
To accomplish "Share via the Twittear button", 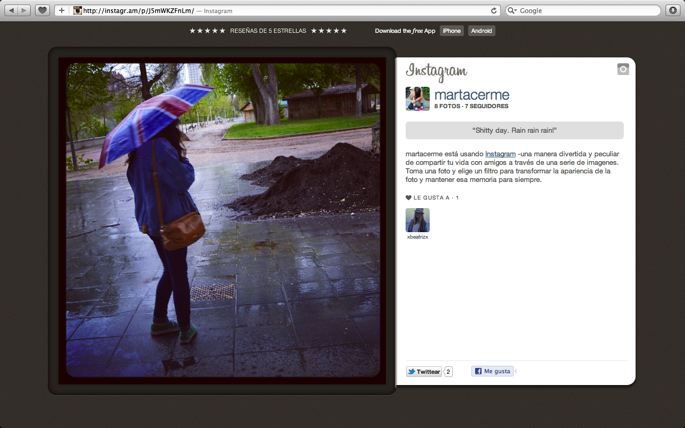I will pyautogui.click(x=424, y=372).
